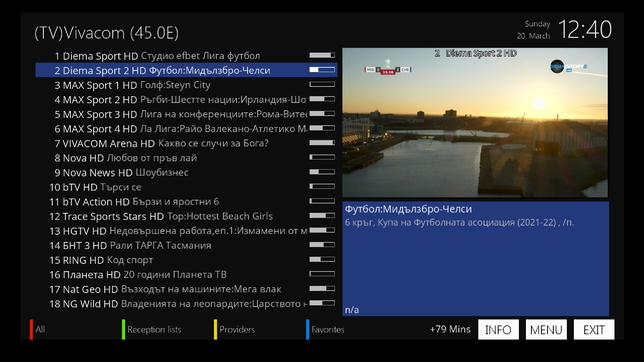Select channel 10 bTV HD
This screenshot has width=644, height=362.
(186, 187)
